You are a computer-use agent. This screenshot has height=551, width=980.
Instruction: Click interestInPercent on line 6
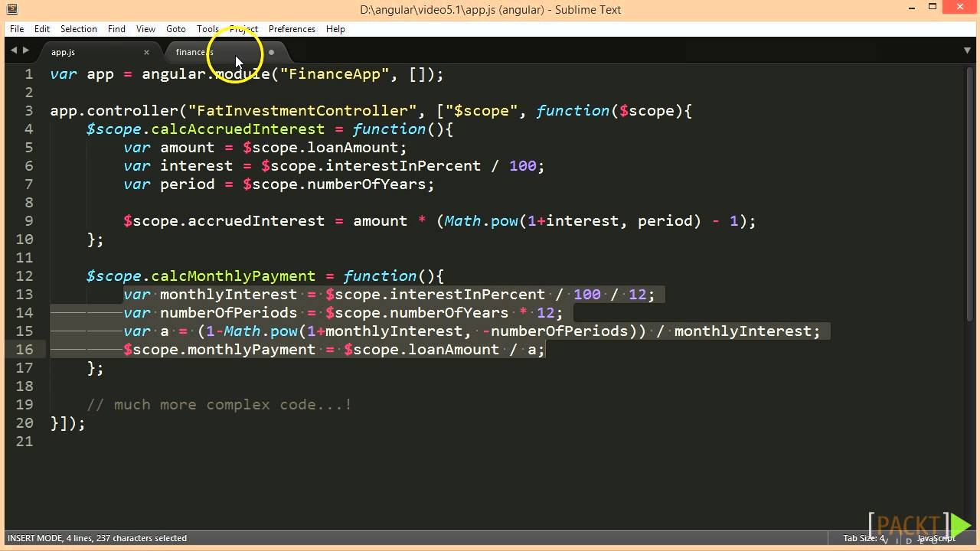click(403, 166)
